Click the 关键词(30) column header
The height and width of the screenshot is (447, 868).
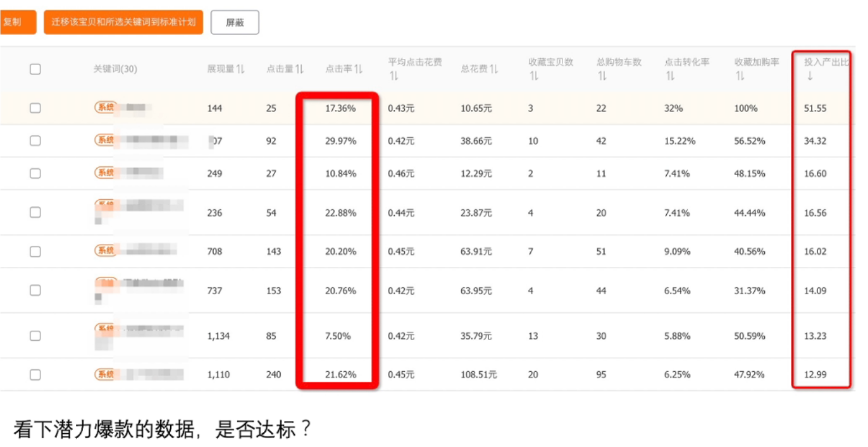(115, 69)
